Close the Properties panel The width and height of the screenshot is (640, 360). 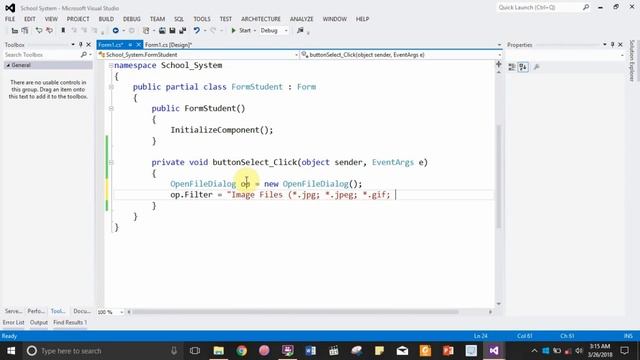(x=620, y=44)
